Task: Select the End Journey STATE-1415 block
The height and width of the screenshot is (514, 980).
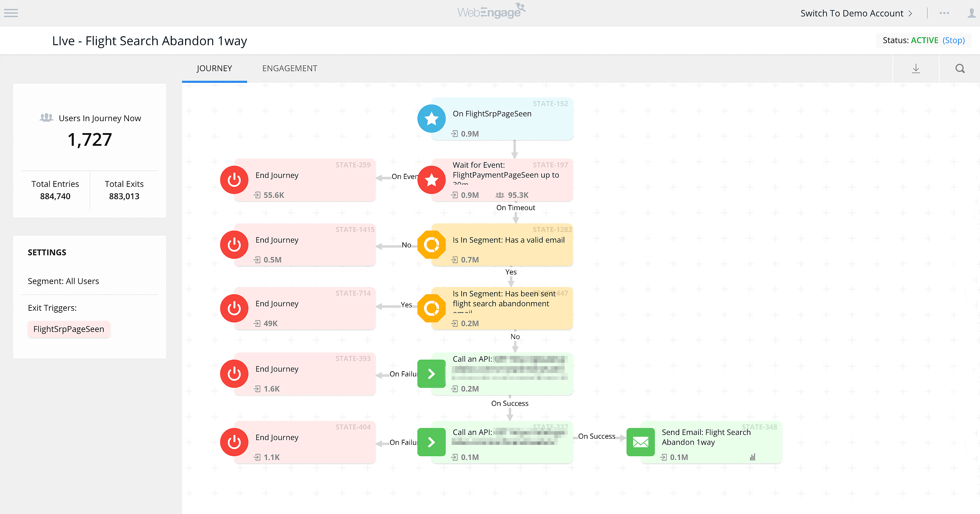Action: pyautogui.click(x=304, y=245)
